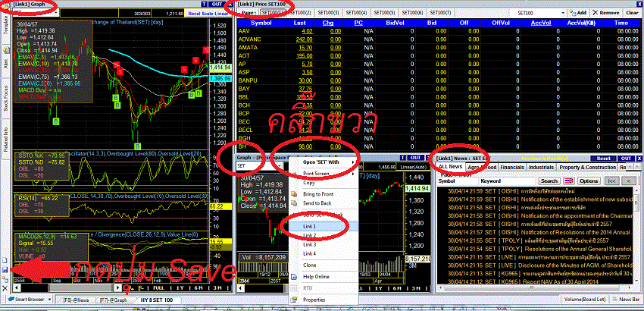Select Link 4 in the context menu

[x=323, y=253]
